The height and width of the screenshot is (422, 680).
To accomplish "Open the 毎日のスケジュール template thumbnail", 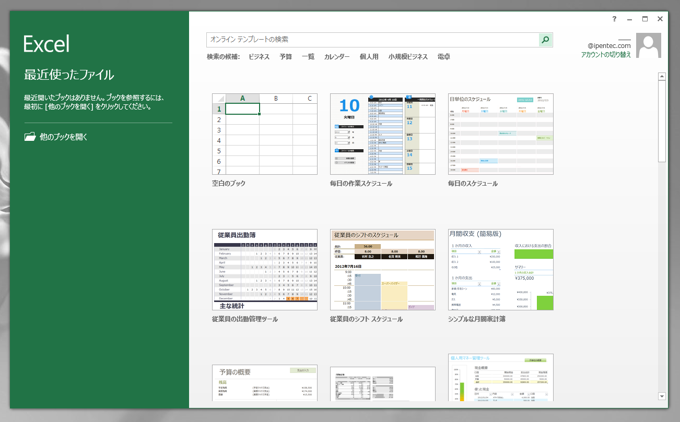I will pos(500,134).
